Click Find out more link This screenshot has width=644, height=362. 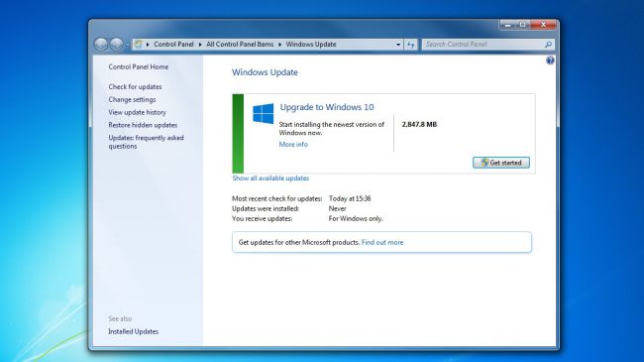(x=382, y=242)
